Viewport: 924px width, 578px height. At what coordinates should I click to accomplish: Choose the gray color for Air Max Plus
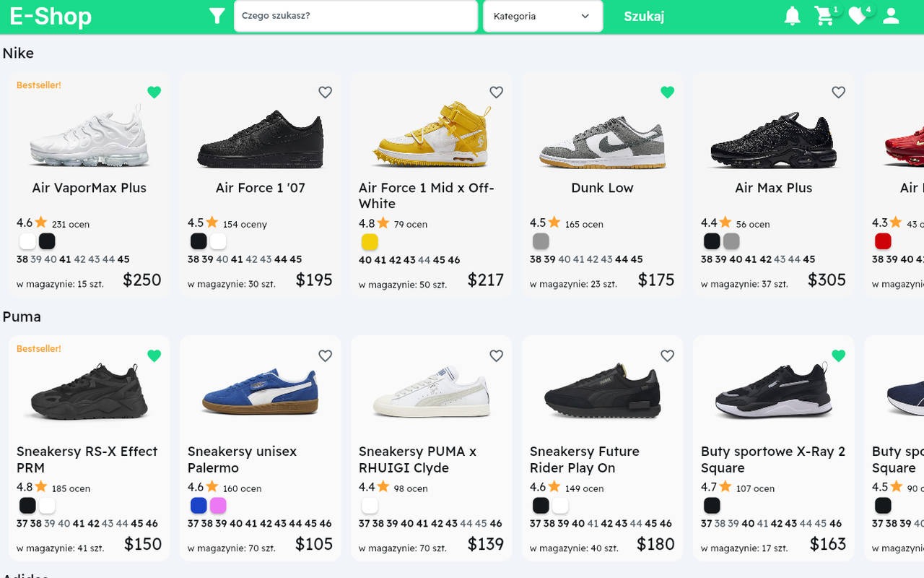tap(731, 241)
